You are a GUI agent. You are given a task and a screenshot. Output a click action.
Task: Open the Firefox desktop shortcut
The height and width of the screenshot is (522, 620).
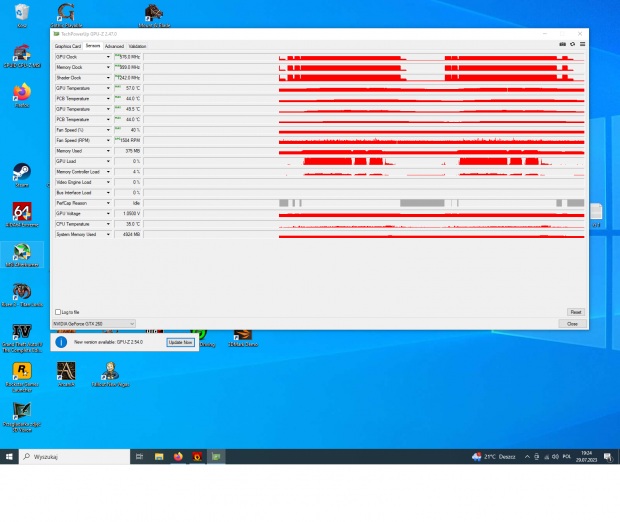coord(22,93)
